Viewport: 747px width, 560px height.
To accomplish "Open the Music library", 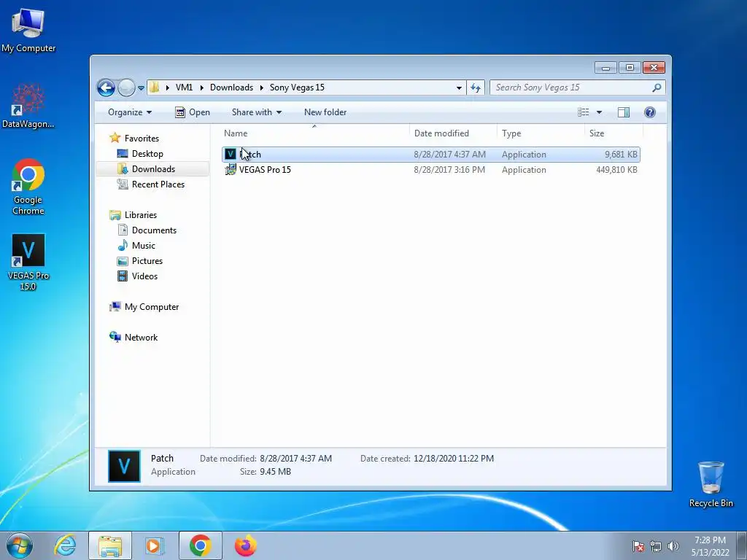I will (x=144, y=246).
